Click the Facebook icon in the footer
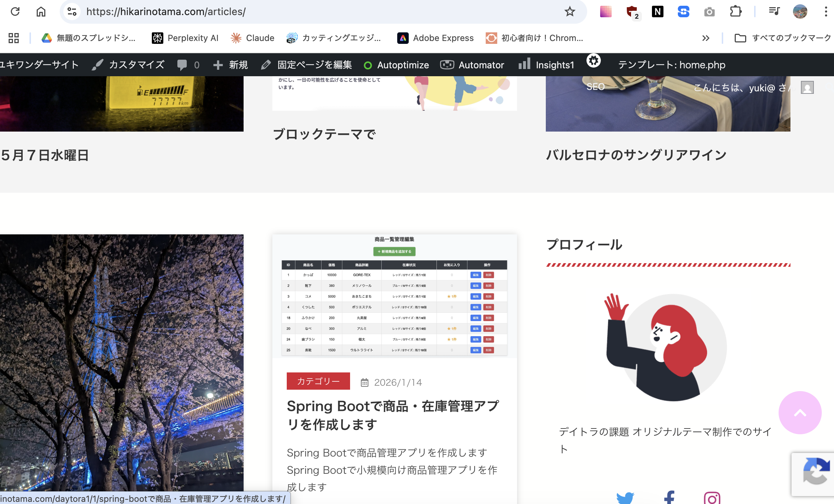This screenshot has height=504, width=834. click(x=669, y=498)
